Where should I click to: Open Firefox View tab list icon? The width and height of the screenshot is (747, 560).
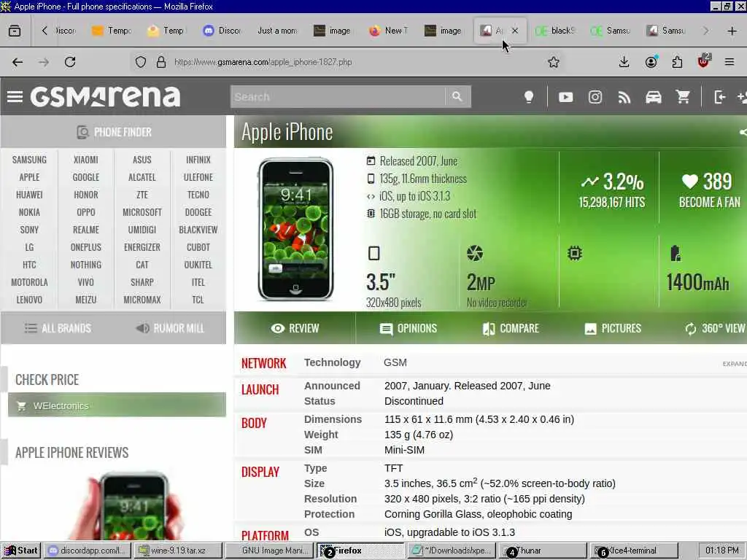click(x=15, y=31)
